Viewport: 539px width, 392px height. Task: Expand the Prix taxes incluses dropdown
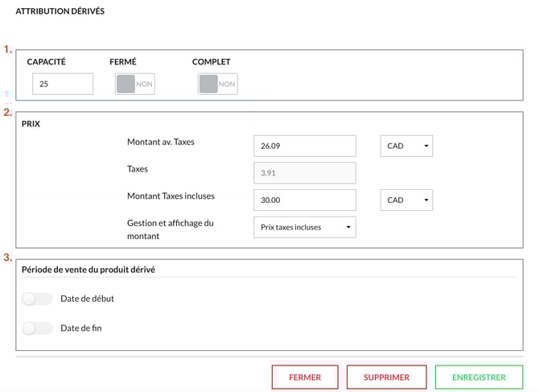(304, 227)
